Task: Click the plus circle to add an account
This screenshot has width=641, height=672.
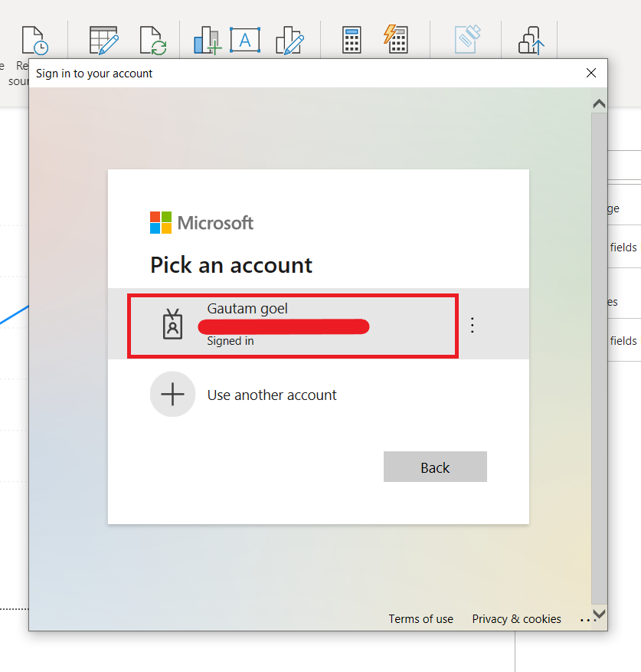Action: [x=172, y=395]
